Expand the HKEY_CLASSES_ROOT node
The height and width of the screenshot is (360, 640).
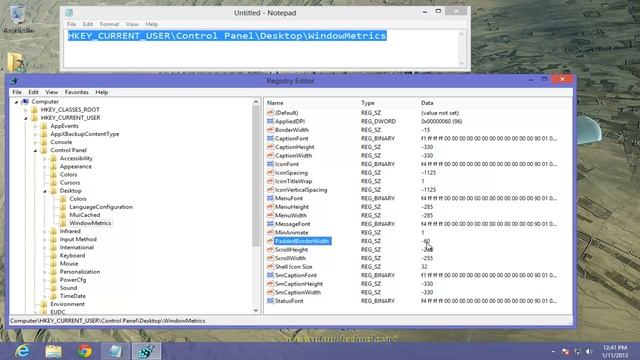click(25, 110)
